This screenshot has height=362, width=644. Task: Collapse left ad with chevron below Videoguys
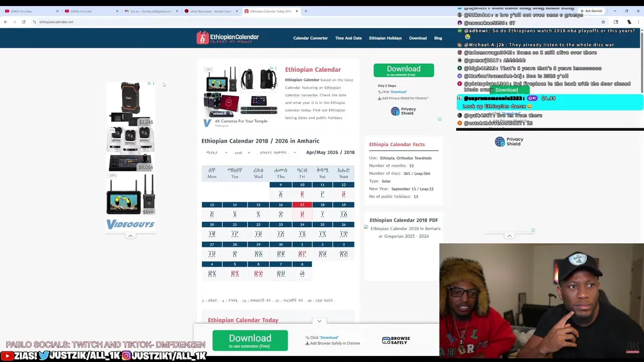(130, 236)
